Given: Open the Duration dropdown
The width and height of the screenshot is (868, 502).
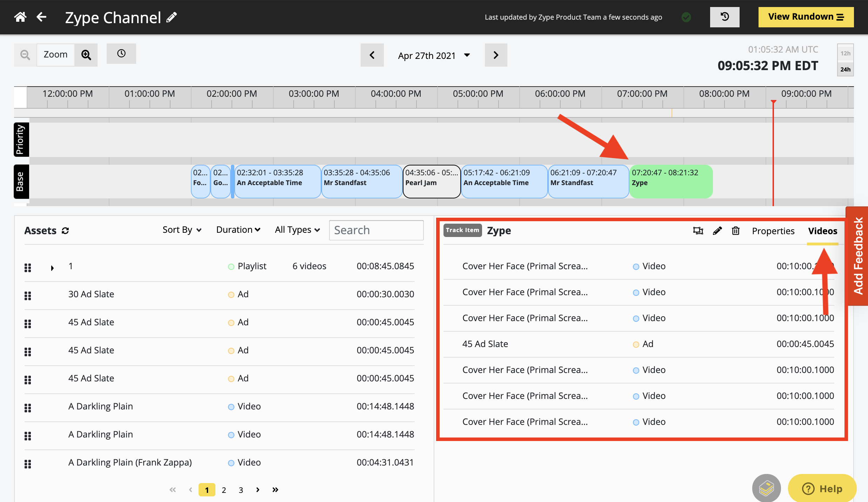Looking at the screenshot, I should pos(238,230).
